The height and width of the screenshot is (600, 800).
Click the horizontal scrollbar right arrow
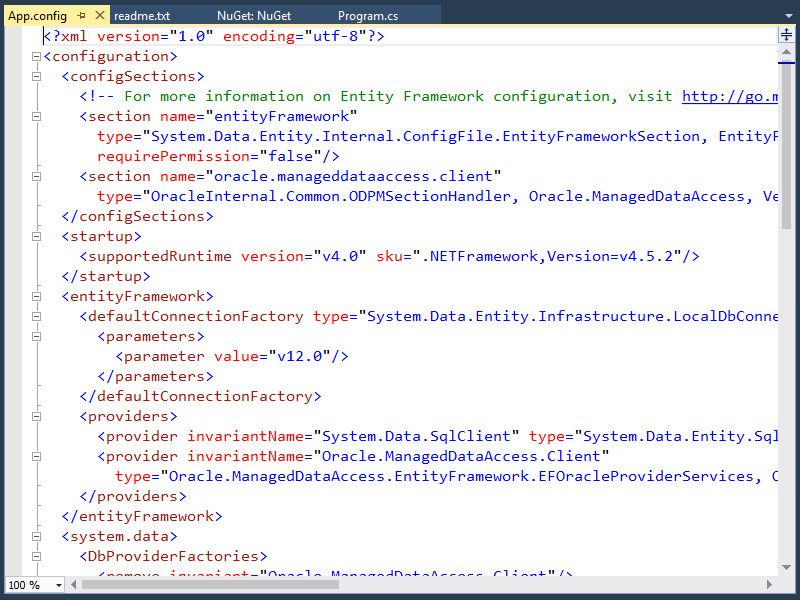pyautogui.click(x=770, y=585)
